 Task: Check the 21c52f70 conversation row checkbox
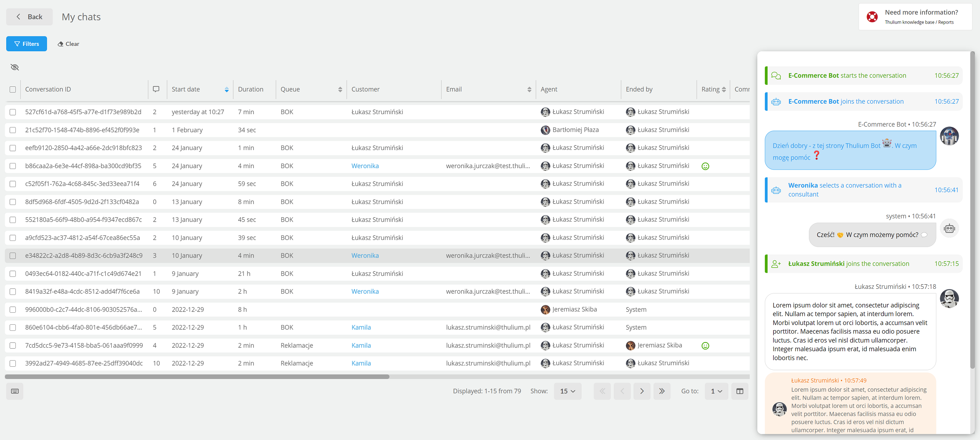pyautogui.click(x=13, y=130)
